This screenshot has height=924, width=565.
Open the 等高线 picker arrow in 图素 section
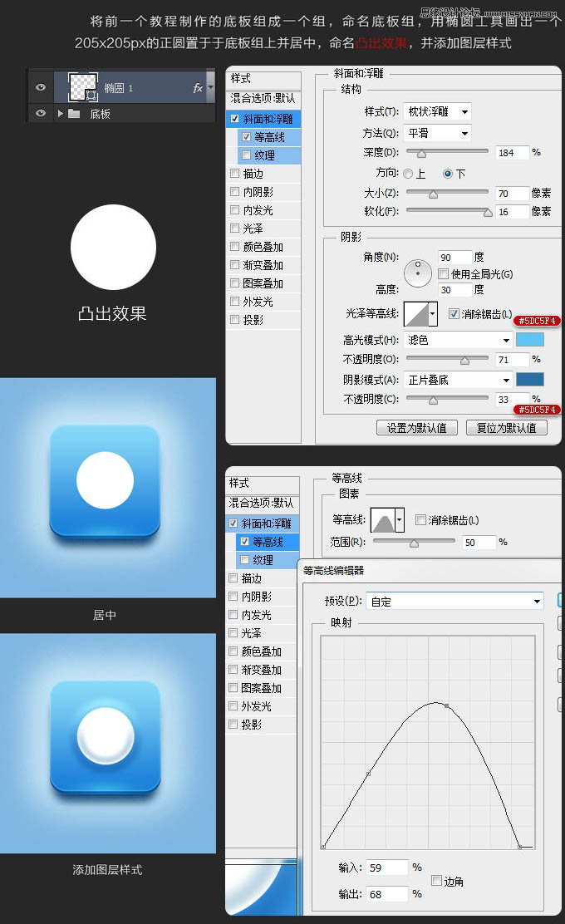(x=400, y=520)
